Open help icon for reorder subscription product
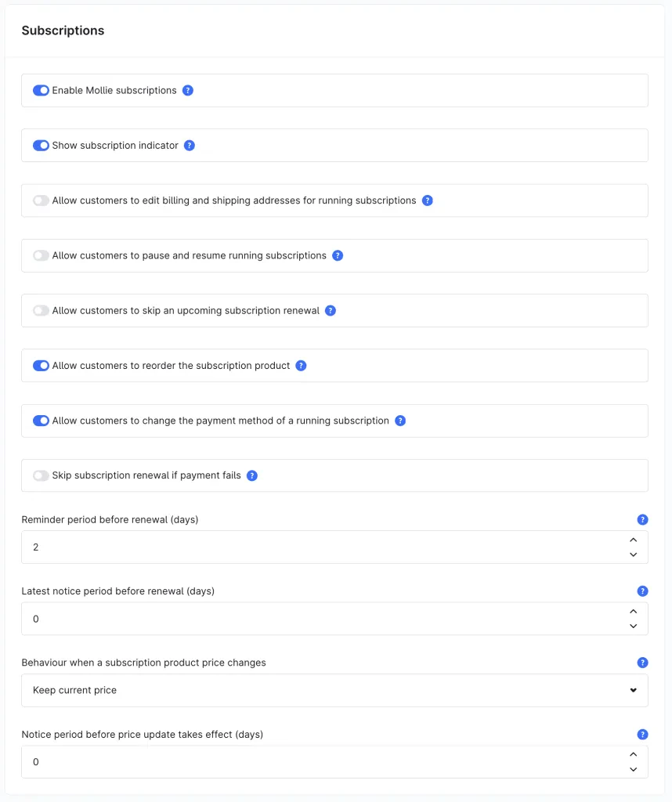The image size is (672, 802). 302,366
